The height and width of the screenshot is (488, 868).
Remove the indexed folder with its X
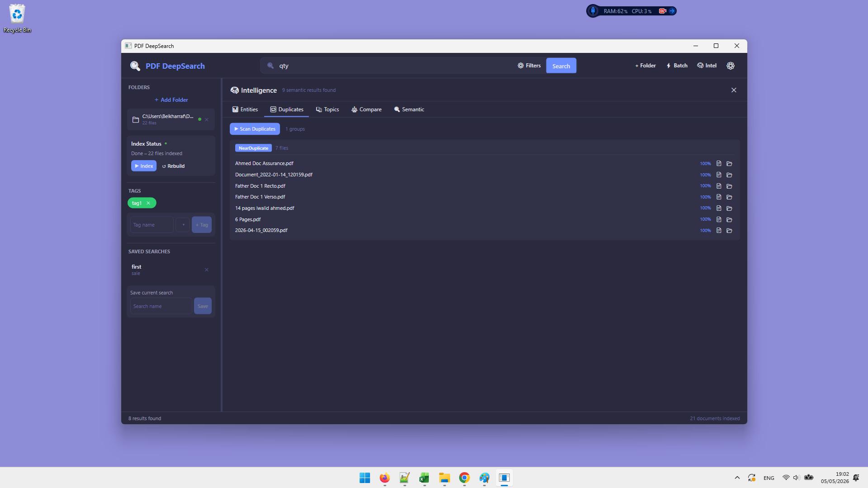click(x=207, y=119)
